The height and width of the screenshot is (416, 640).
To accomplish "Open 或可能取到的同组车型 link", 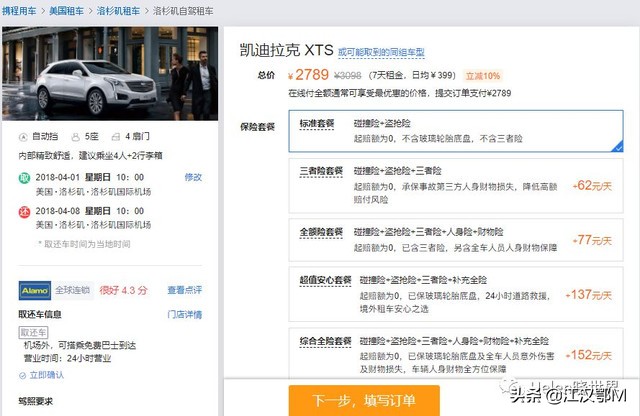I will click(x=381, y=52).
